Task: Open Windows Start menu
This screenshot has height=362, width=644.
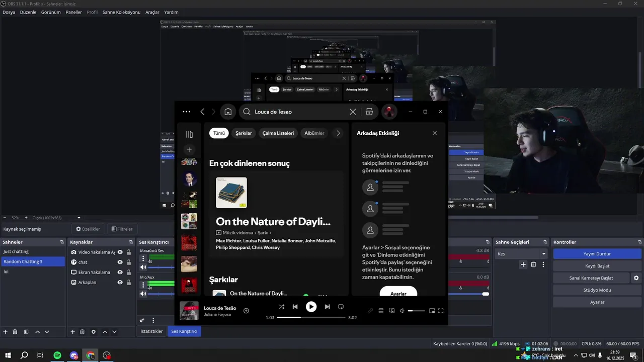Action: tap(8, 355)
